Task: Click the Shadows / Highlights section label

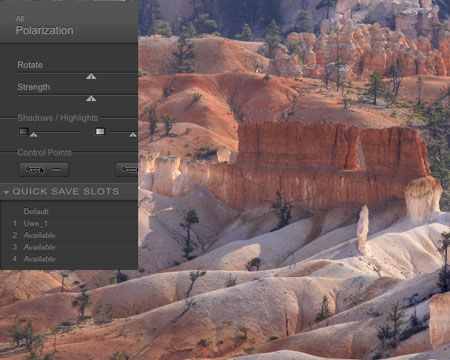Action: pos(58,118)
